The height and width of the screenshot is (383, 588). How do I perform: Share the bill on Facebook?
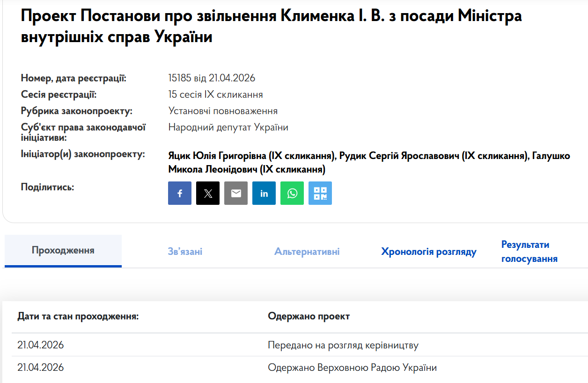[180, 193]
